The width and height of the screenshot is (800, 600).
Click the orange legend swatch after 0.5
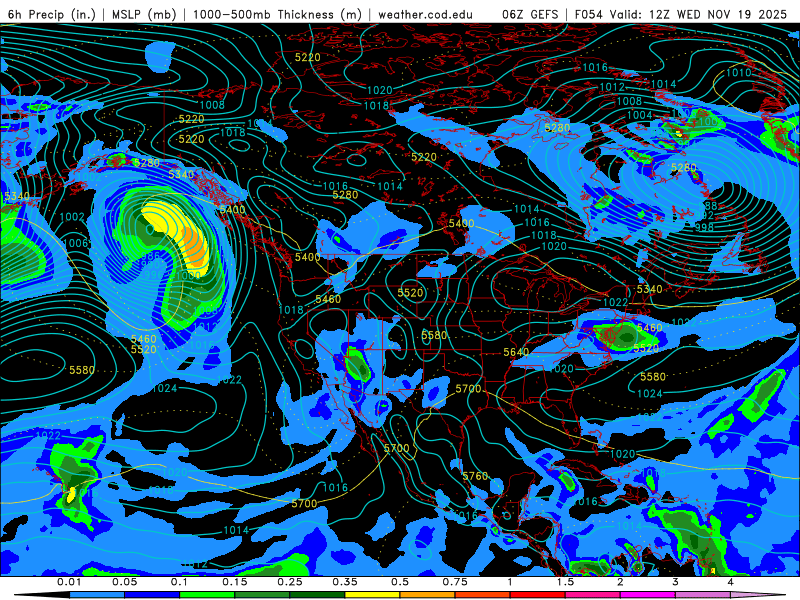point(428,595)
